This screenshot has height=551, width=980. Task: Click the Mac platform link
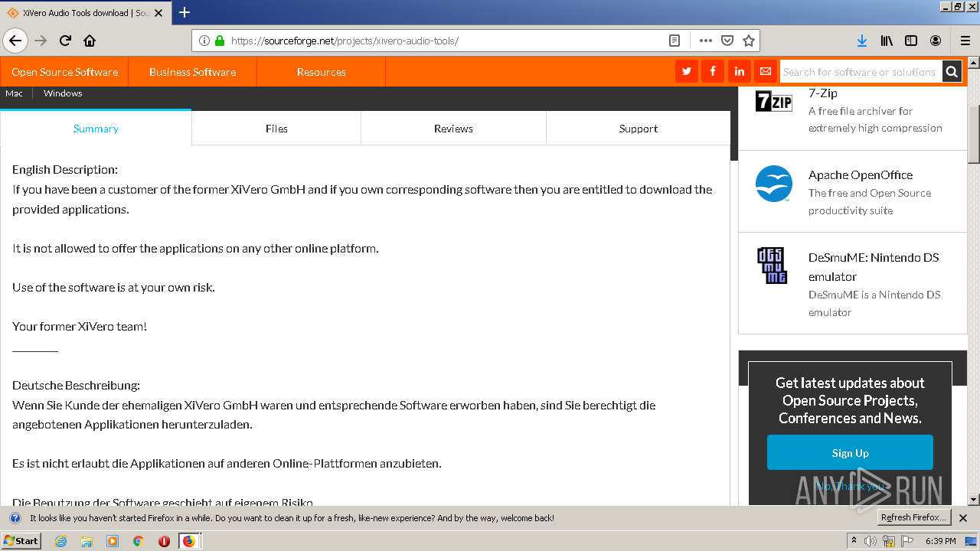click(14, 93)
